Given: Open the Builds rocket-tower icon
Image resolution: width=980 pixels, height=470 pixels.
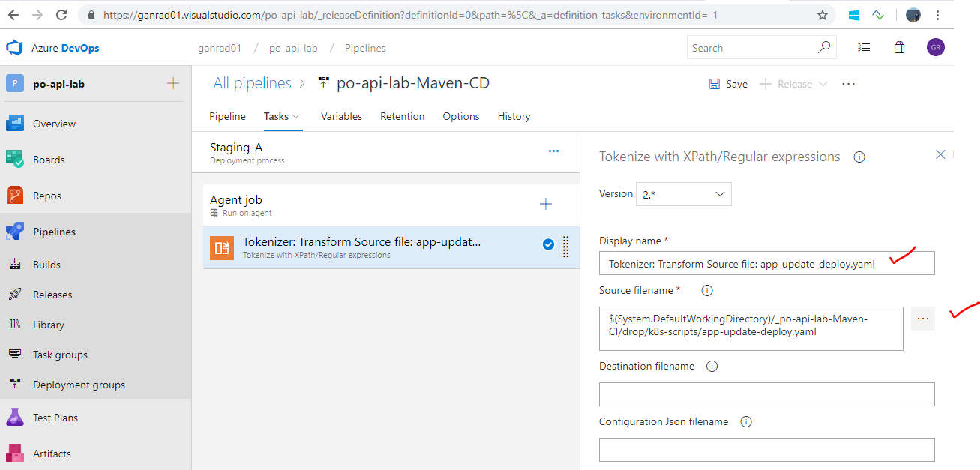Looking at the screenshot, I should [15, 265].
